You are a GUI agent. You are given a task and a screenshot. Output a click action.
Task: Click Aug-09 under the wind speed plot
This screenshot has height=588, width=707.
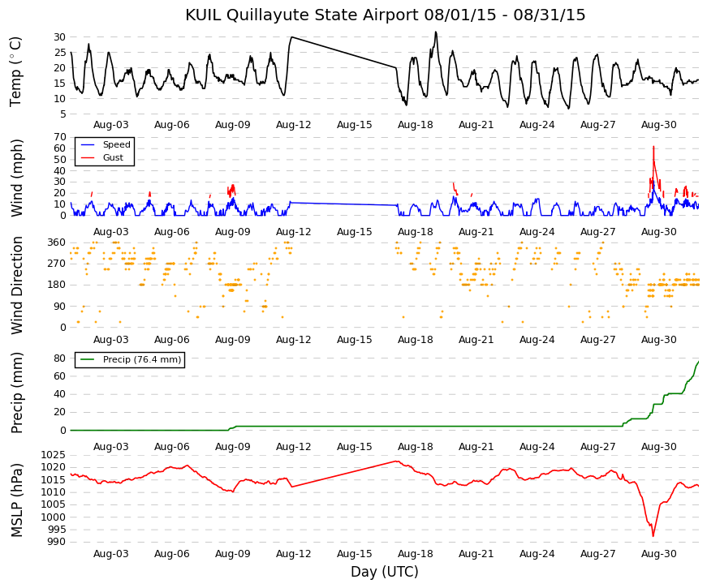coord(233,232)
